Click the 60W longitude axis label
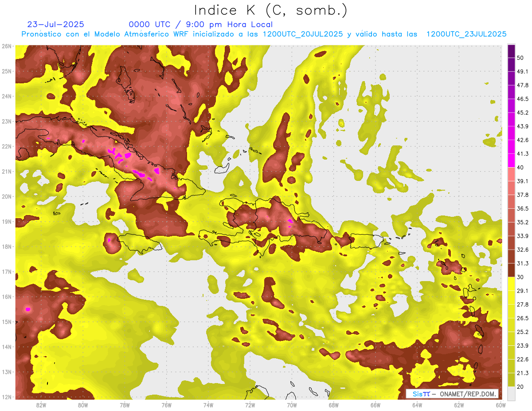532x411 pixels. pos(501,405)
